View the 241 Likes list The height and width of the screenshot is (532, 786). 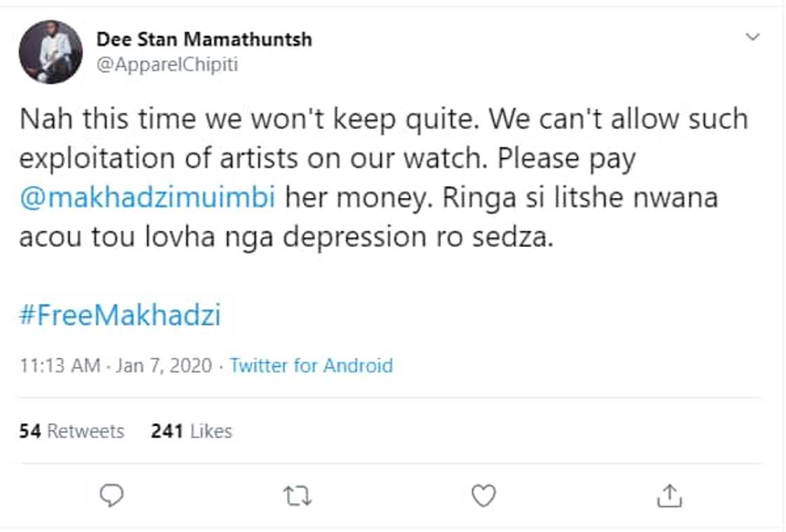point(191,431)
